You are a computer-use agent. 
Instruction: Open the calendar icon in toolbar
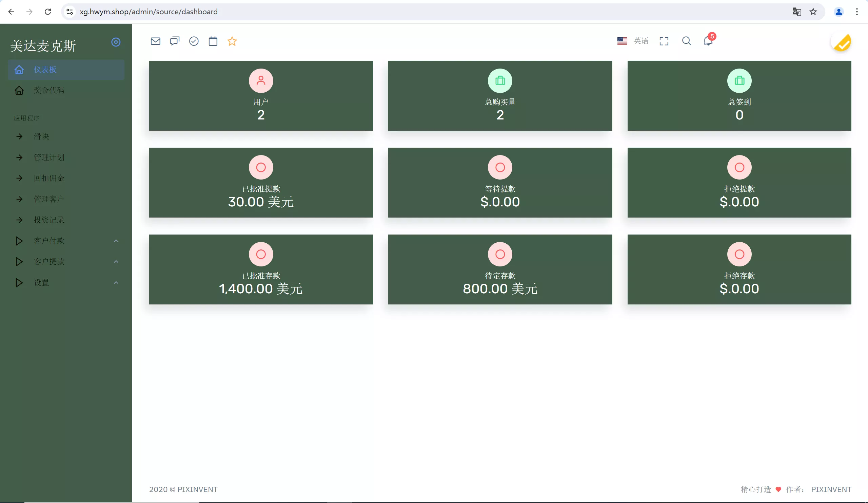pyautogui.click(x=213, y=41)
